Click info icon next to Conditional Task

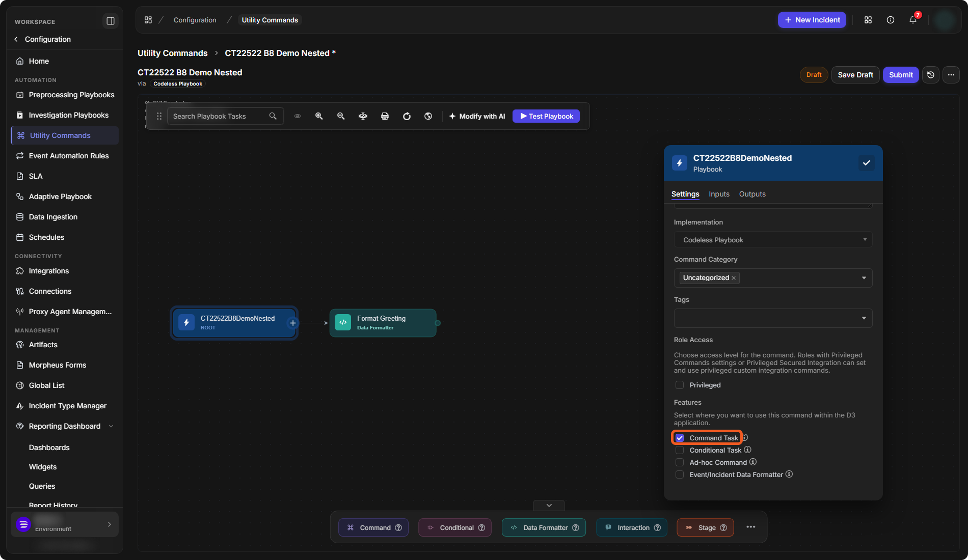point(747,450)
